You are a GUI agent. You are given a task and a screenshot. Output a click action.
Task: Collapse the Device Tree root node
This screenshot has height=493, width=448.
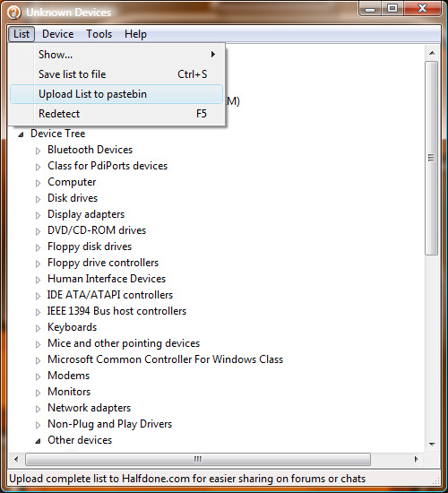pos(22,134)
